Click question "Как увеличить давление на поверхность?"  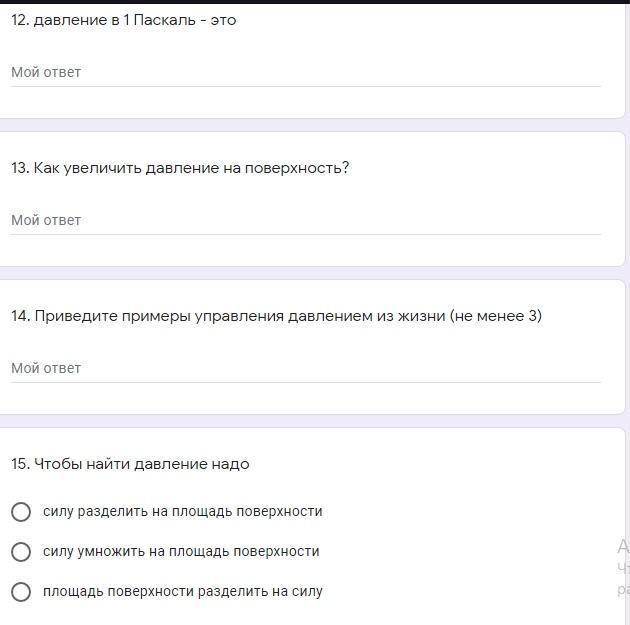coord(180,168)
